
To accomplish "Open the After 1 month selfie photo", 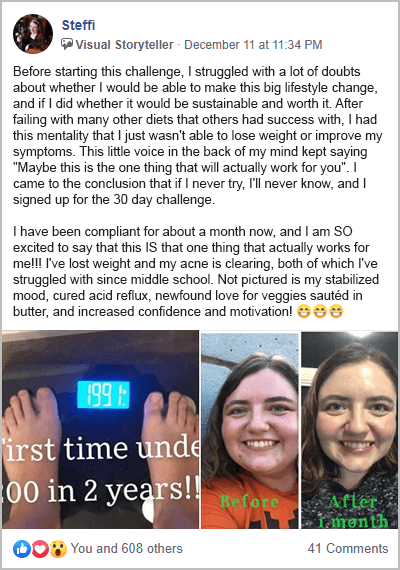I will [349, 430].
